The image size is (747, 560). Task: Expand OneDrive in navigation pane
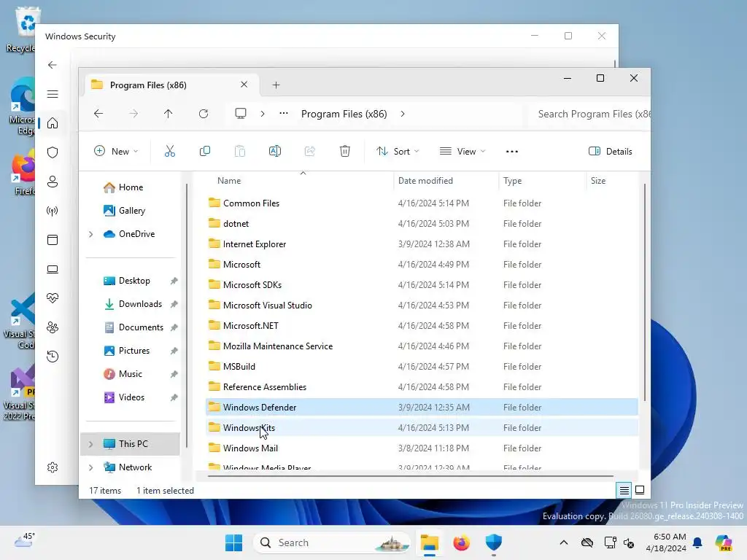point(90,234)
